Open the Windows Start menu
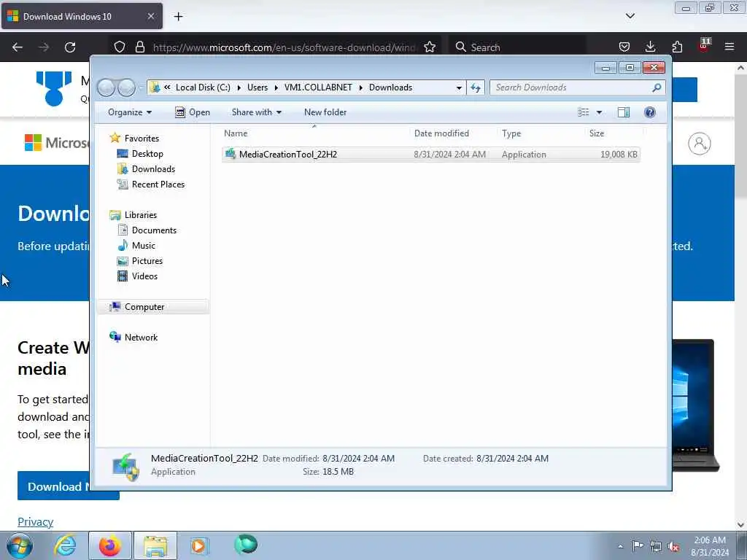 pos(20,545)
